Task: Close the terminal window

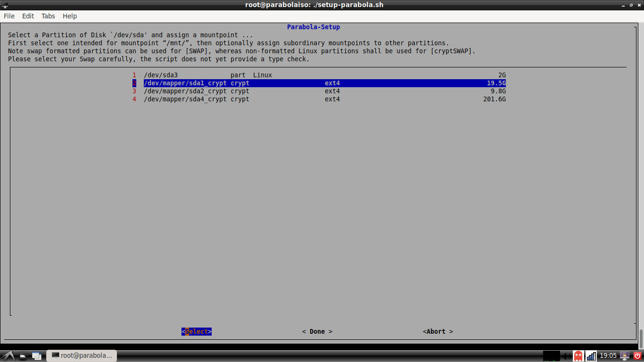Action: [638, 5]
